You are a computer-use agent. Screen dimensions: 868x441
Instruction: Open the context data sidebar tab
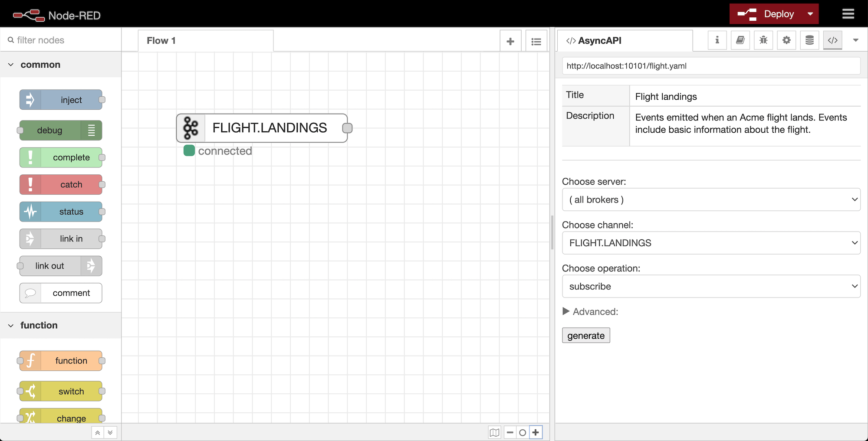pyautogui.click(x=809, y=40)
